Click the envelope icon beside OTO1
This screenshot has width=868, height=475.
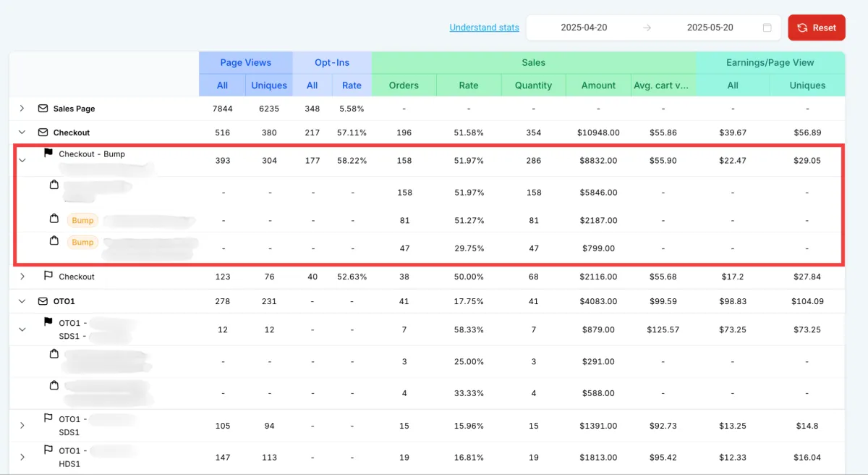43,301
